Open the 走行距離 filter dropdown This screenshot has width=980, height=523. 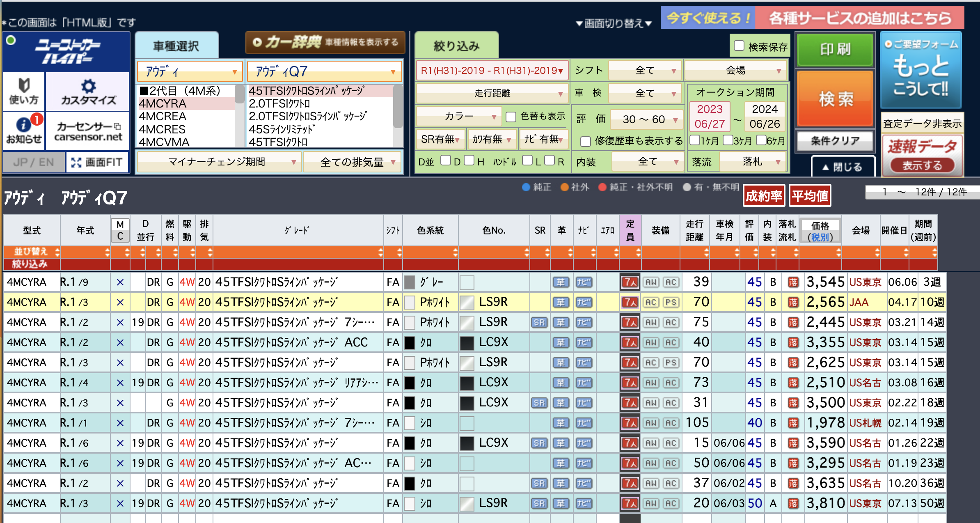(492, 94)
